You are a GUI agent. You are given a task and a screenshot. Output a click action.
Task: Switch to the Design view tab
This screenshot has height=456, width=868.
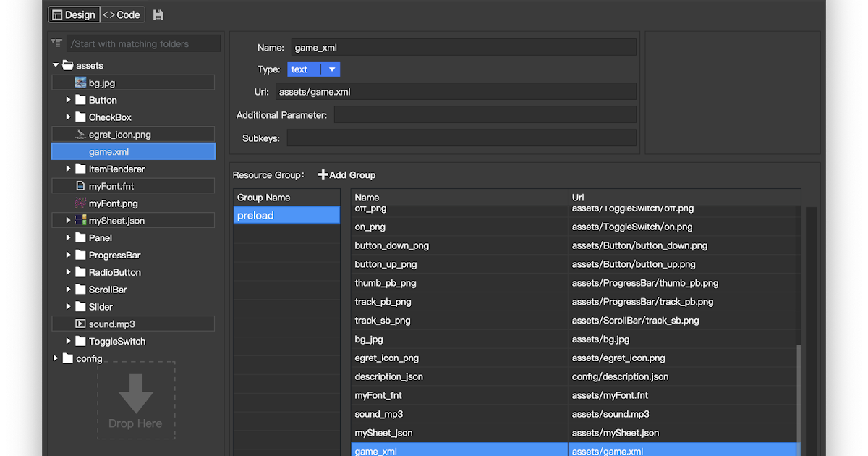point(74,14)
